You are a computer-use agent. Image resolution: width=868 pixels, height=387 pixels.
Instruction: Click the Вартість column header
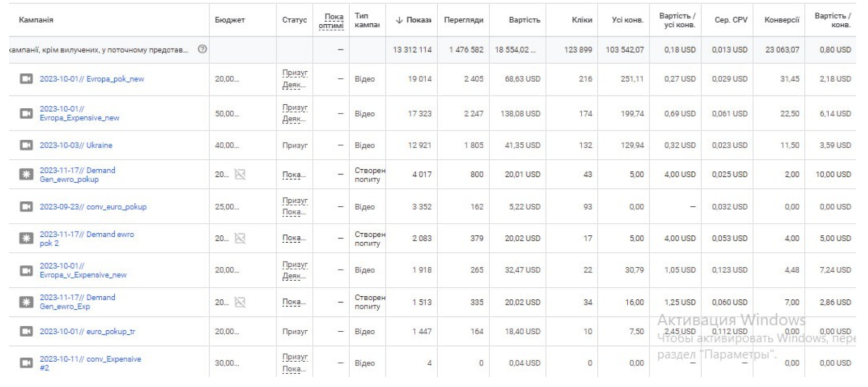tap(524, 20)
